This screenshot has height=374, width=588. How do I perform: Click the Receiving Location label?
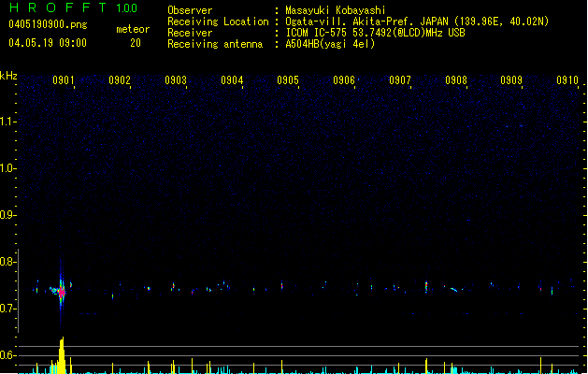218,22
